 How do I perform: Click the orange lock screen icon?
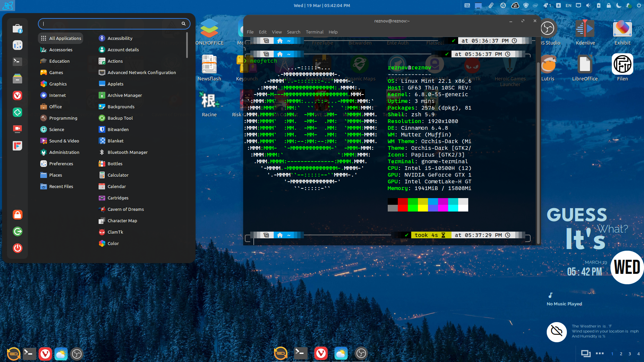click(x=17, y=215)
